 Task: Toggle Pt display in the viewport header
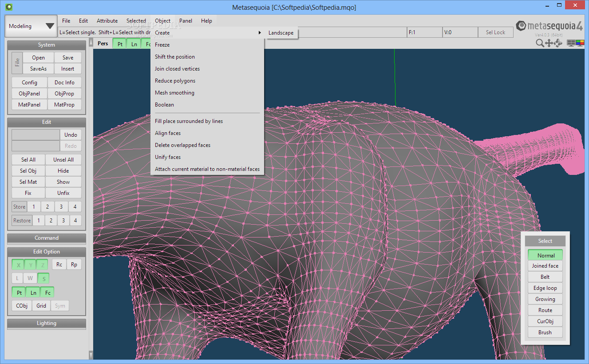[x=120, y=44]
